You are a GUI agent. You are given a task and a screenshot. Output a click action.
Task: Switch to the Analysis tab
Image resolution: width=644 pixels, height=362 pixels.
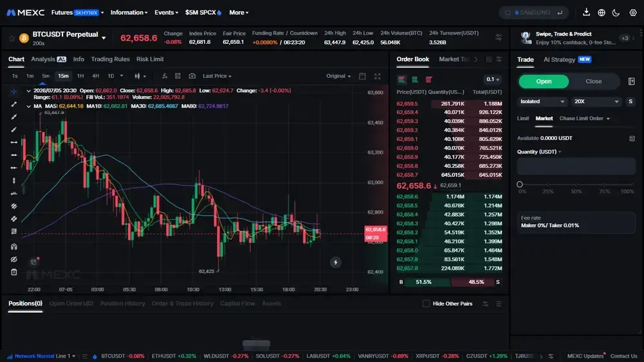(48, 59)
